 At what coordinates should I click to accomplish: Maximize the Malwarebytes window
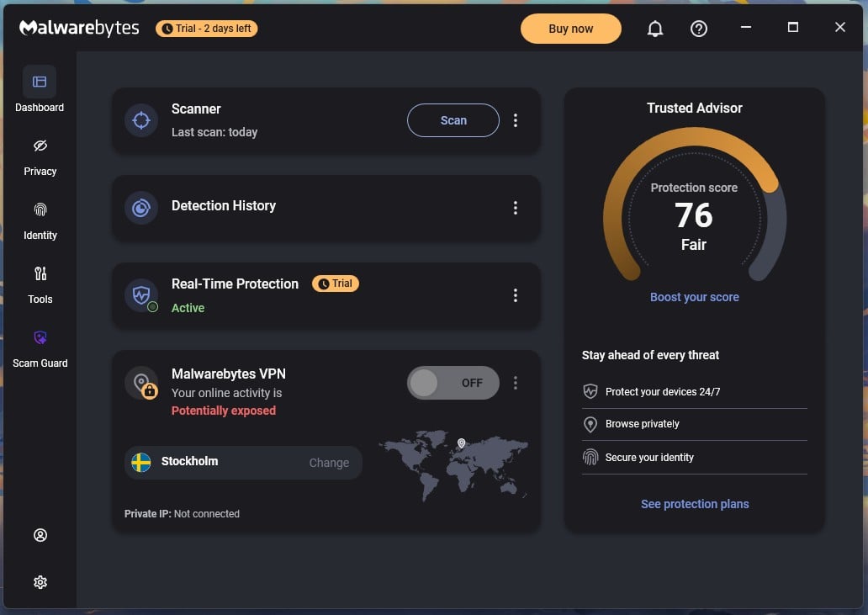(x=792, y=27)
